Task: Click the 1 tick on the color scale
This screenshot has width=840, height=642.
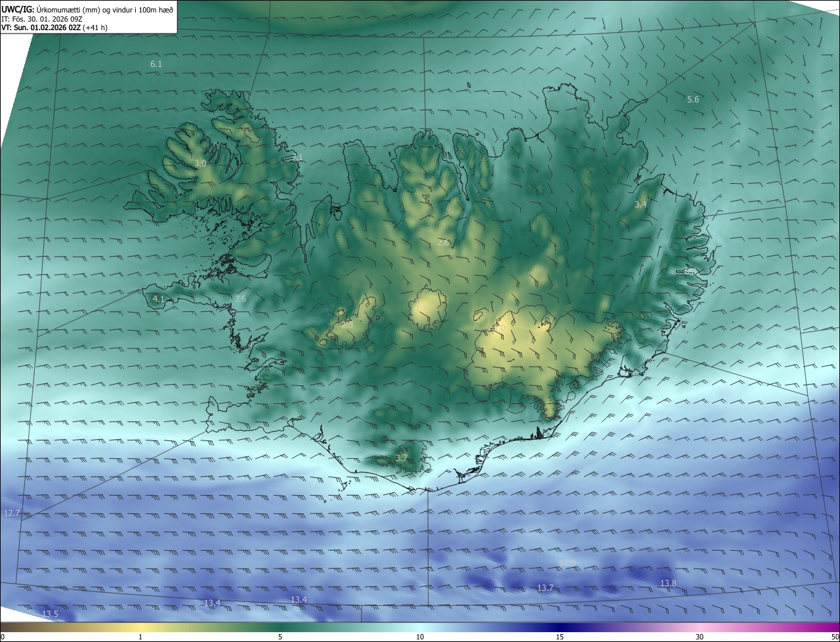Action: pos(140,637)
